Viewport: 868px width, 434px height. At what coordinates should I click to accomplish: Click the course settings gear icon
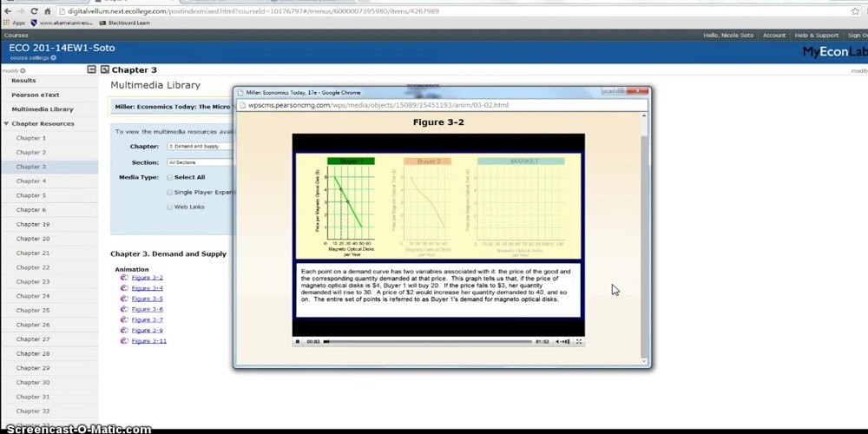pos(53,57)
